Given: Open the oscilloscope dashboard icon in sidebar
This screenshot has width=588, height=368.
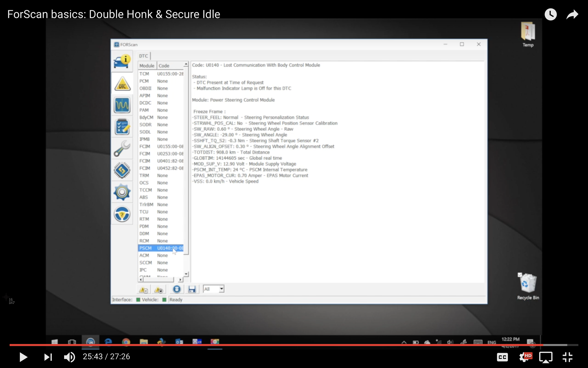Looking at the screenshot, I should point(122,105).
